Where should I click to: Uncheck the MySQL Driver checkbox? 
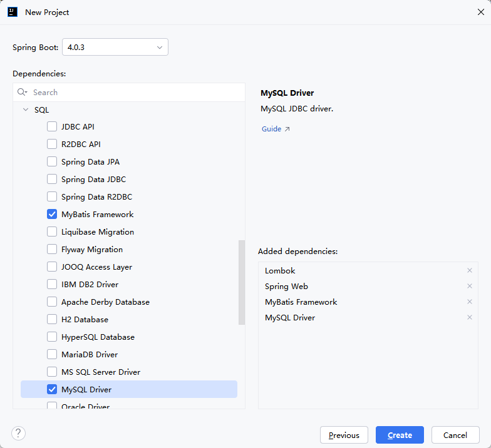pyautogui.click(x=52, y=389)
